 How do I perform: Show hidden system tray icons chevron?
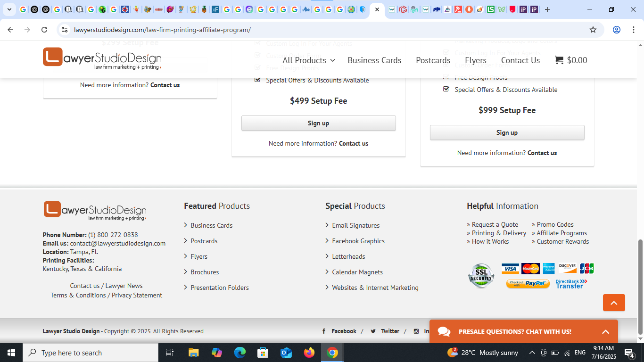pos(532,353)
